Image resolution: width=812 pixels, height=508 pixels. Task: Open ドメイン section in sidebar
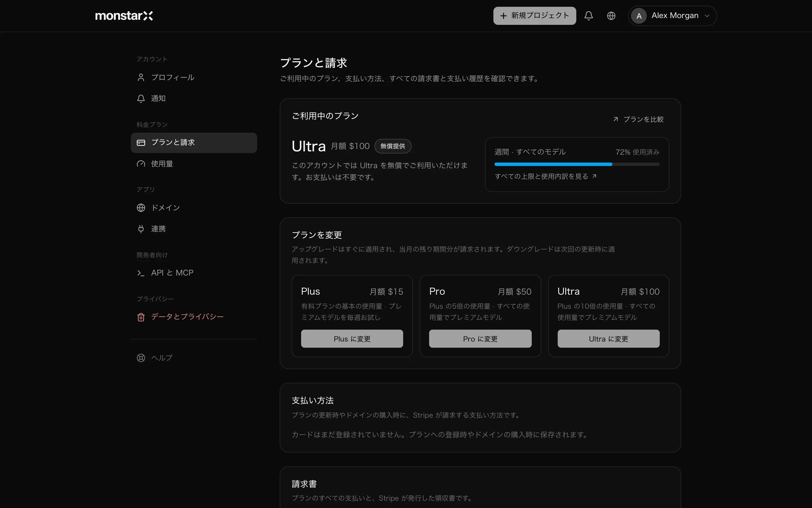click(194, 208)
